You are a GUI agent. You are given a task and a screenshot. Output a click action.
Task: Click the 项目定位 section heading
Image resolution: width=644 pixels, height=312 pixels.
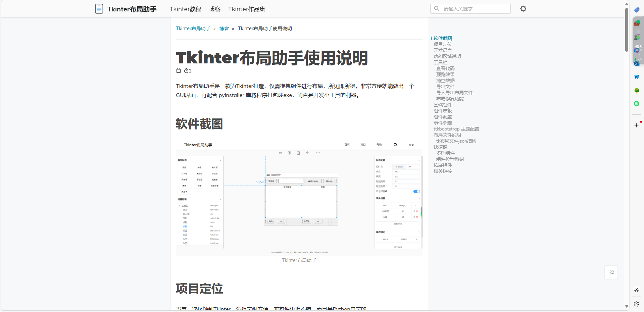(199, 289)
